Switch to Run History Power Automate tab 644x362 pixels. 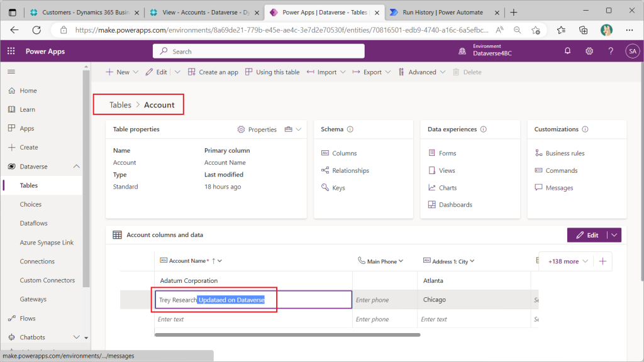coord(445,13)
